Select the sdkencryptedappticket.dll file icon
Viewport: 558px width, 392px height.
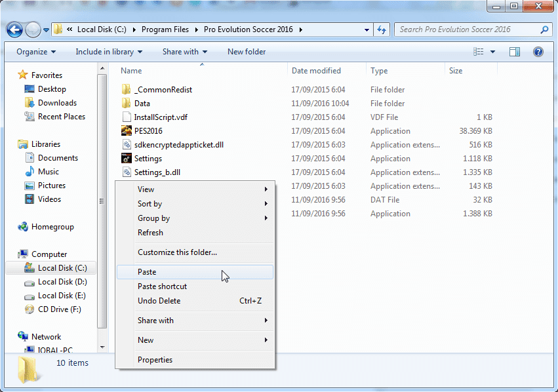pyautogui.click(x=127, y=145)
